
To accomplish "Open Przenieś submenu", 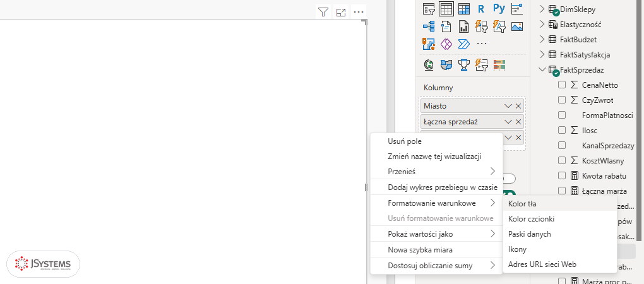I will (436, 171).
